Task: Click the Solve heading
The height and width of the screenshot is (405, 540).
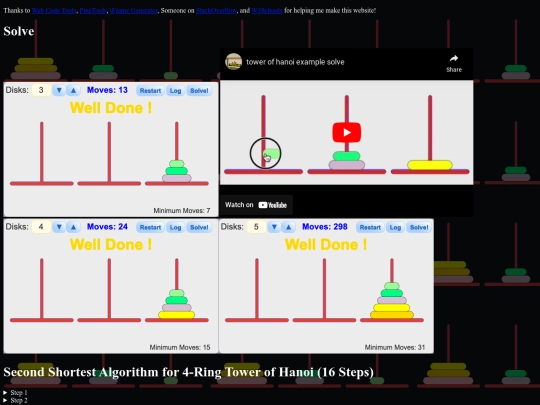Action: (19, 31)
